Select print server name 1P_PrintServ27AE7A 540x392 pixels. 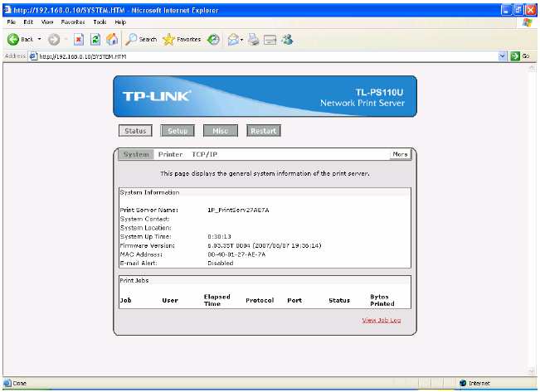238,210
